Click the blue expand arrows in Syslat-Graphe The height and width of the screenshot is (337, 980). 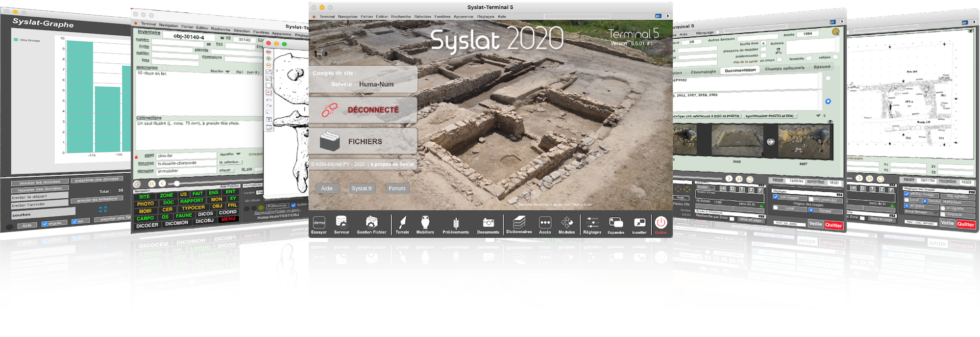(x=103, y=209)
